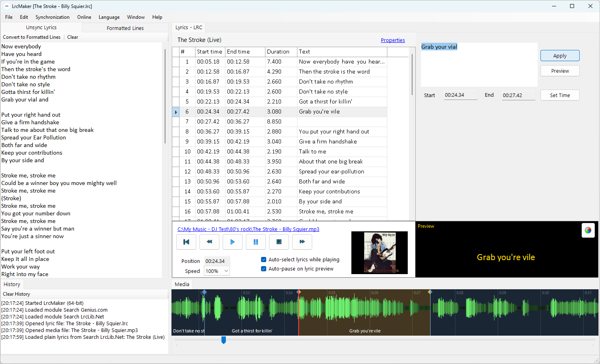
Task: Select the Lyrics - LRC tab
Action: [189, 28]
